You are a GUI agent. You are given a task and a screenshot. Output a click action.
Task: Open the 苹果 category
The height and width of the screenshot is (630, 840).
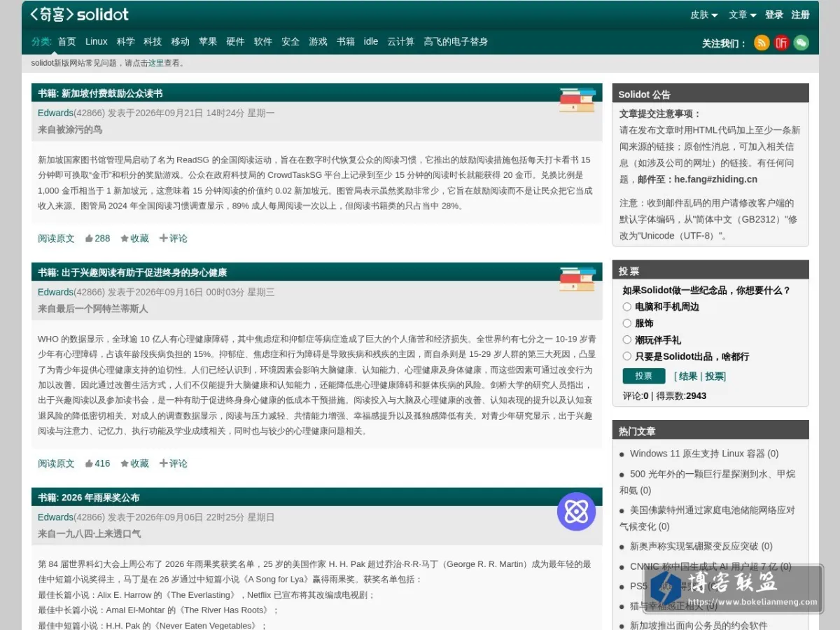pyautogui.click(x=208, y=41)
